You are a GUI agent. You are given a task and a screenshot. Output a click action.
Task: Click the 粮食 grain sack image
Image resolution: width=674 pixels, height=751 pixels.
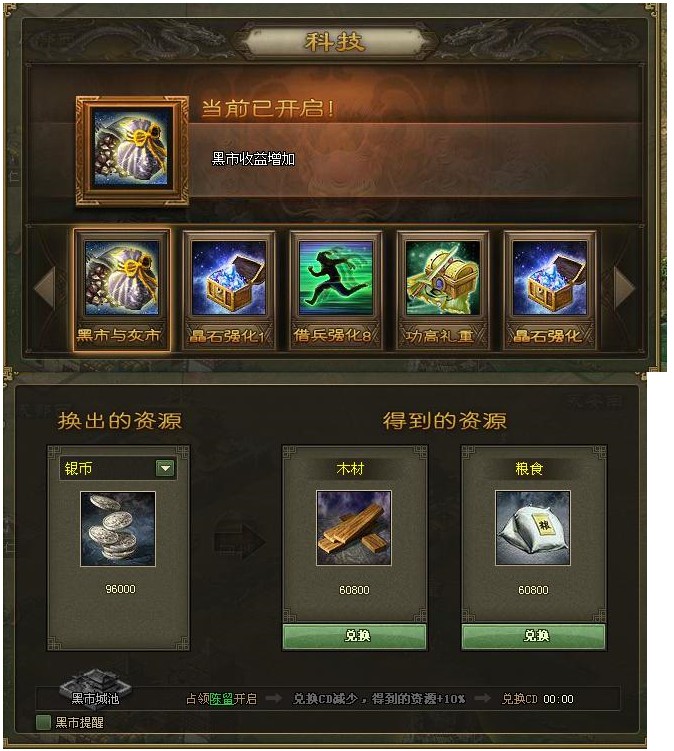[x=533, y=528]
